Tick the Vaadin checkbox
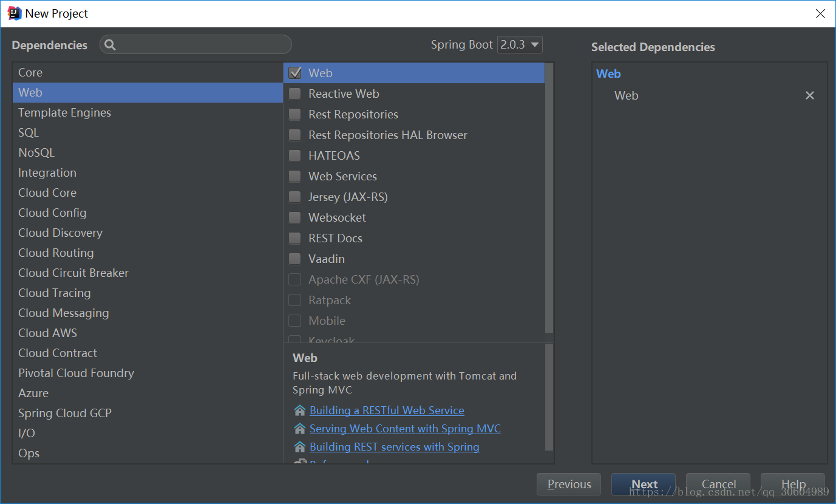836x504 pixels. [x=294, y=259]
